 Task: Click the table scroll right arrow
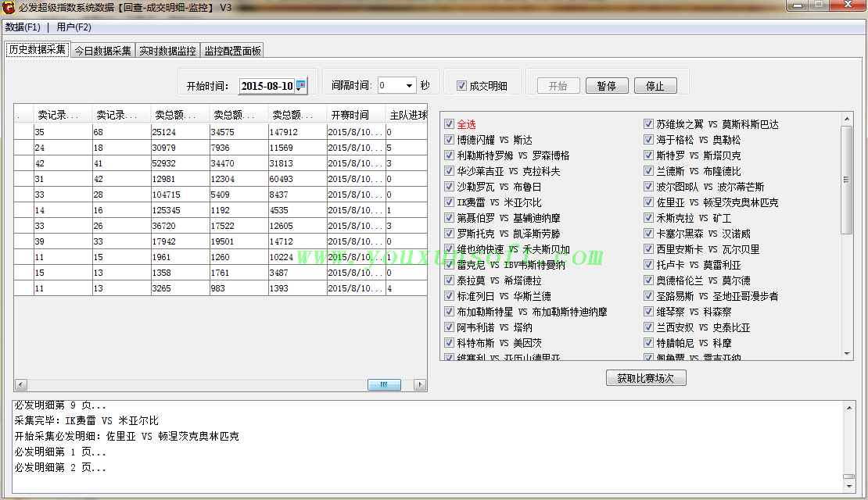(x=420, y=384)
